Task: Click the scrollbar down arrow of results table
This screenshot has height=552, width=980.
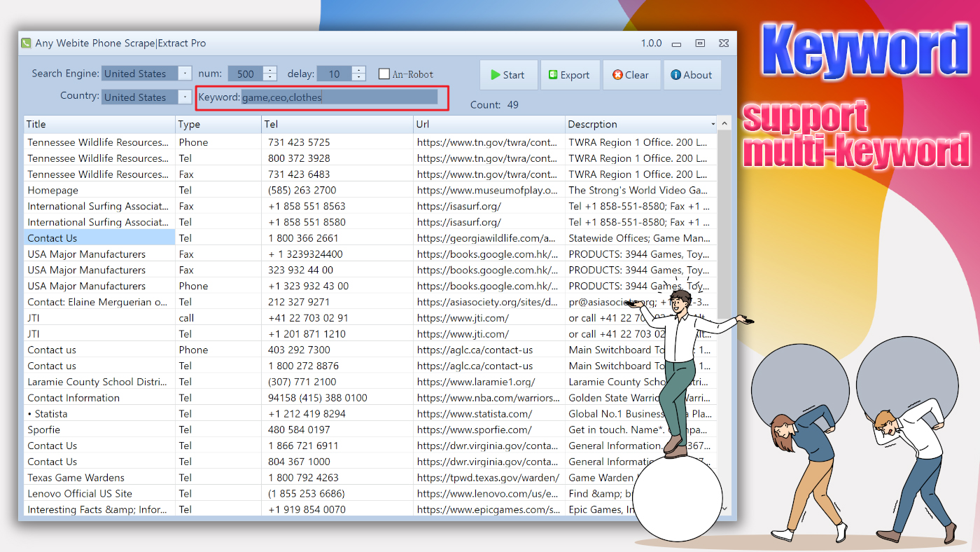Action: [724, 509]
